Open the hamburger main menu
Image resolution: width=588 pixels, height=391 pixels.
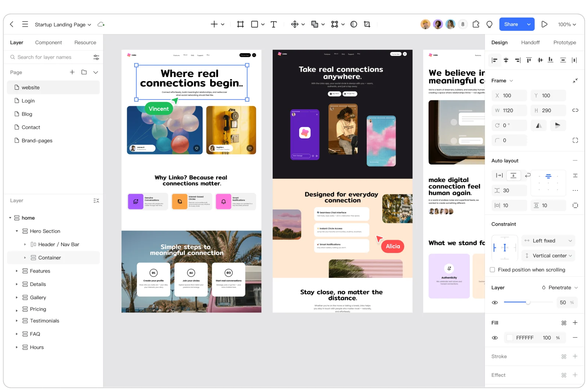click(x=25, y=24)
